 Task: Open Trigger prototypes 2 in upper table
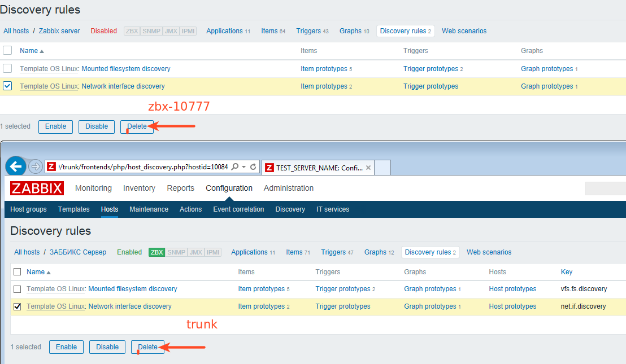433,69
